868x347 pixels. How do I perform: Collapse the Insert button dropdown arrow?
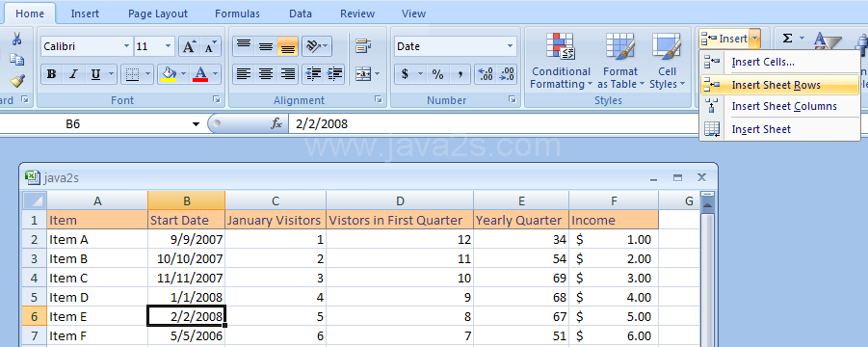756,39
